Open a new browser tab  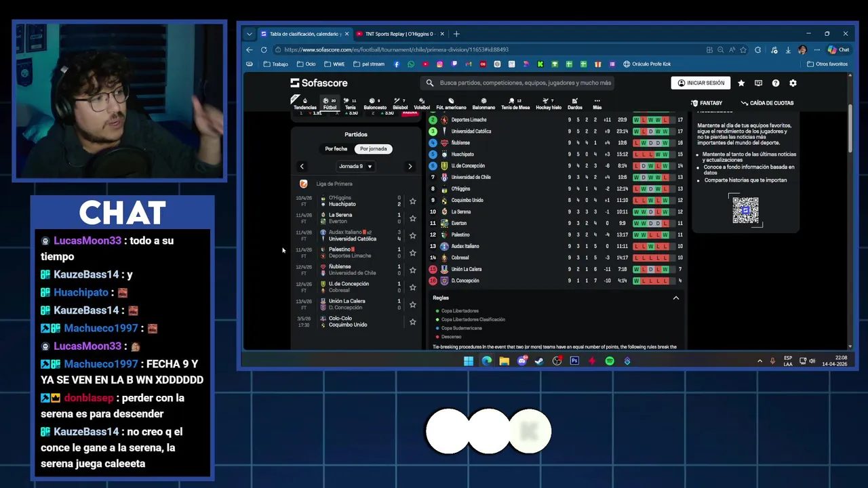[456, 34]
